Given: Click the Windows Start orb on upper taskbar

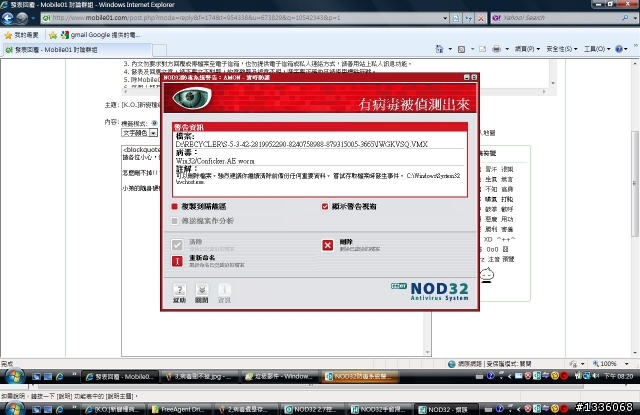Looking at the screenshot, I should pyautogui.click(x=14, y=376).
